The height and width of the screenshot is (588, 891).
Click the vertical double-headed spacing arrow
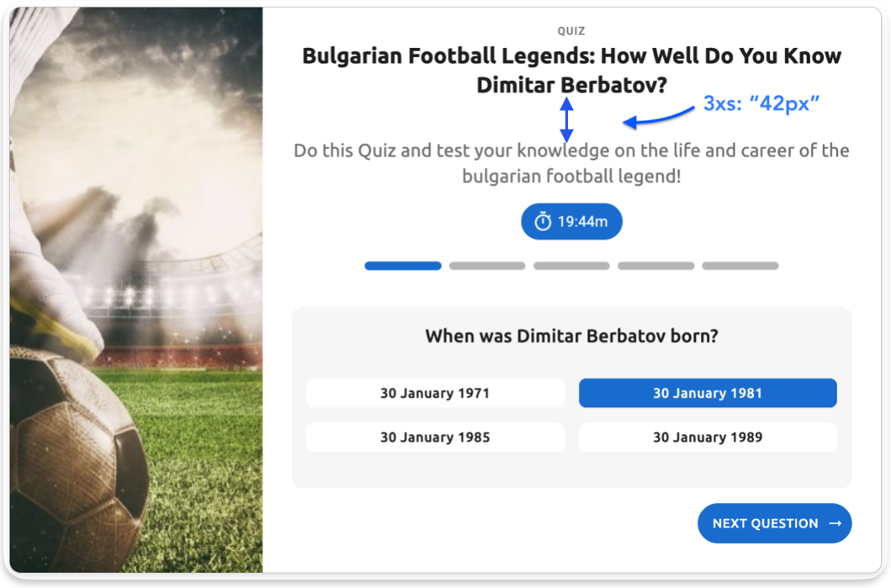click(x=566, y=119)
